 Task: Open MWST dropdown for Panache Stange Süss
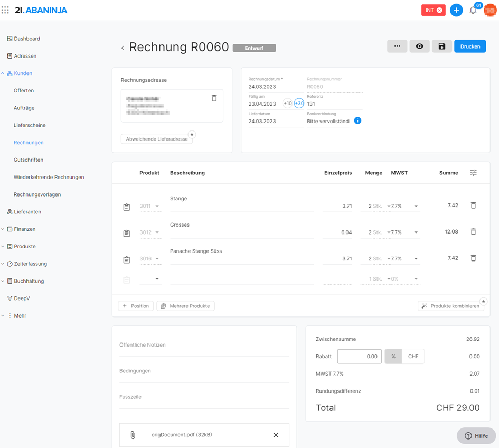tap(416, 259)
